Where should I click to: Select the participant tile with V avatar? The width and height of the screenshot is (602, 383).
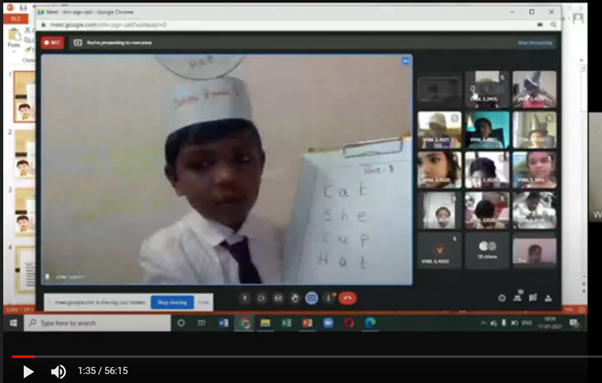coord(439,250)
